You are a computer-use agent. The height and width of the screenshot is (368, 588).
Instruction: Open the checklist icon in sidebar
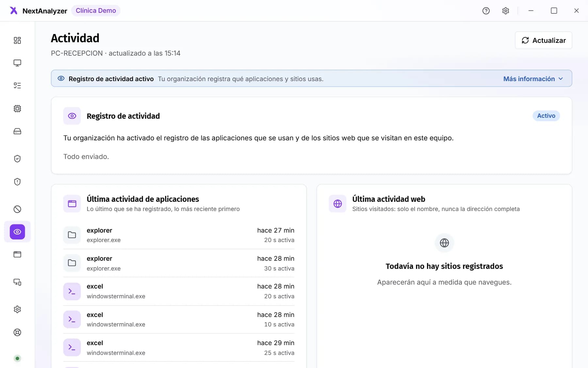(17, 86)
